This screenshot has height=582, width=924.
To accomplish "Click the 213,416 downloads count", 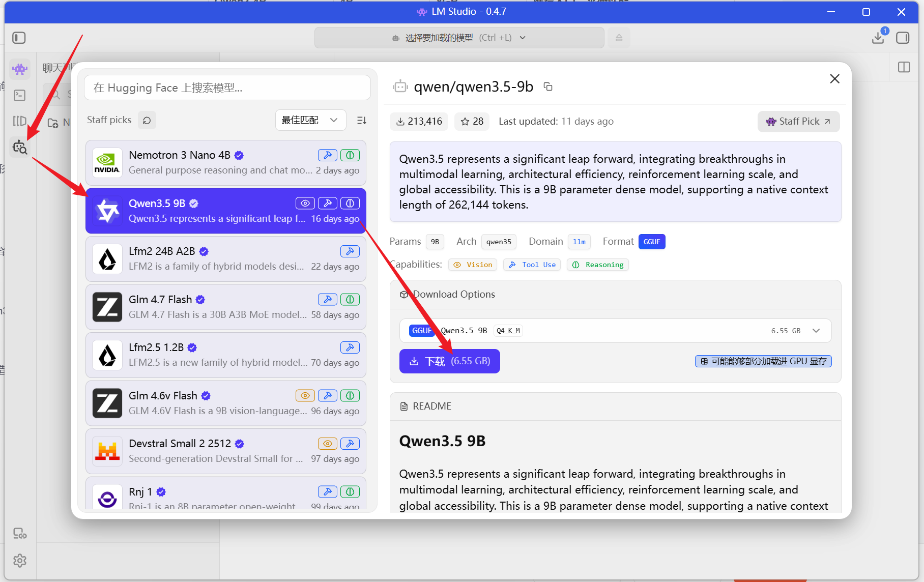I will click(x=419, y=122).
